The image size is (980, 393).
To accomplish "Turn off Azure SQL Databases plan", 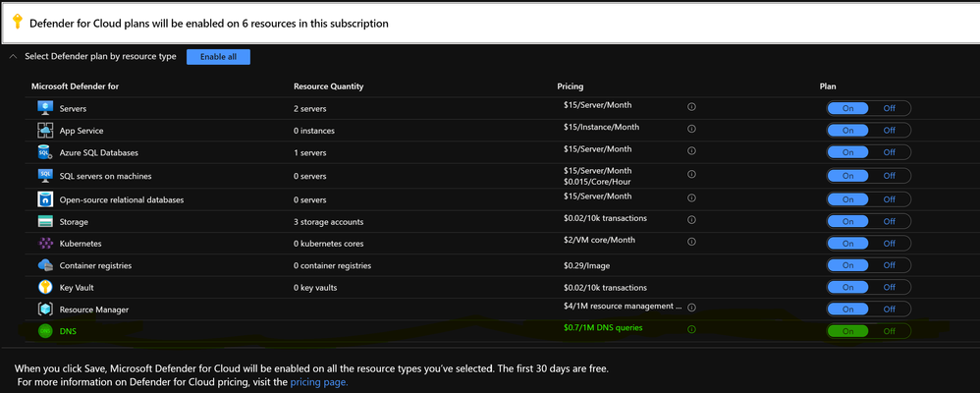I will (889, 152).
